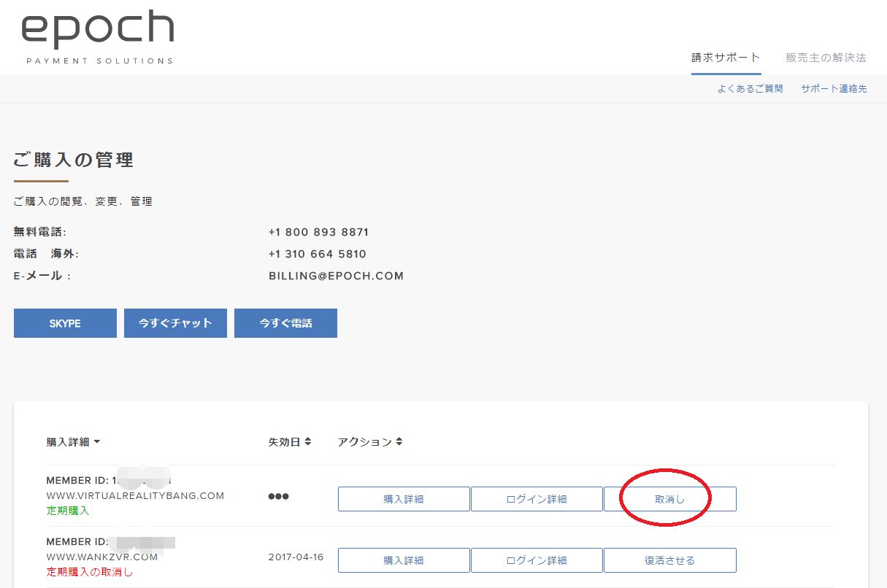Request a call with 今すぐ電話
This screenshot has height=588, width=887.
[x=285, y=322]
